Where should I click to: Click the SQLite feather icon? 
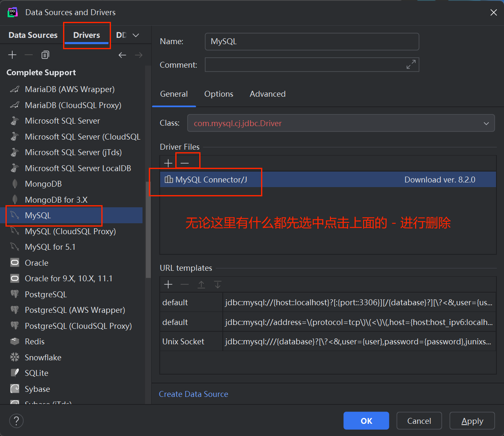[14, 373]
